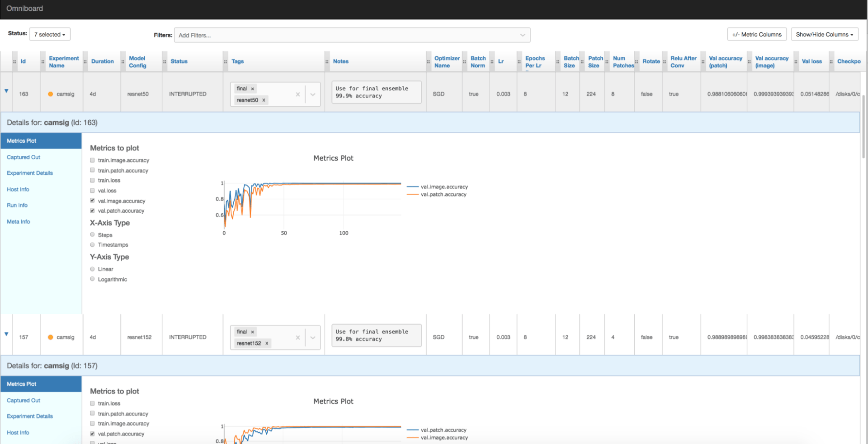Open the tags dropdown for run 157

[x=313, y=337]
